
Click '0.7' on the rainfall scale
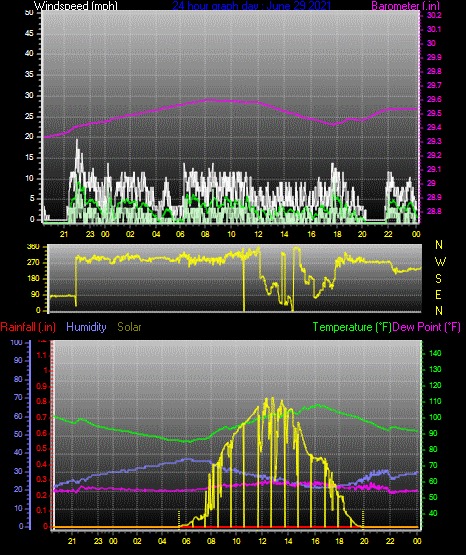click(x=42, y=417)
